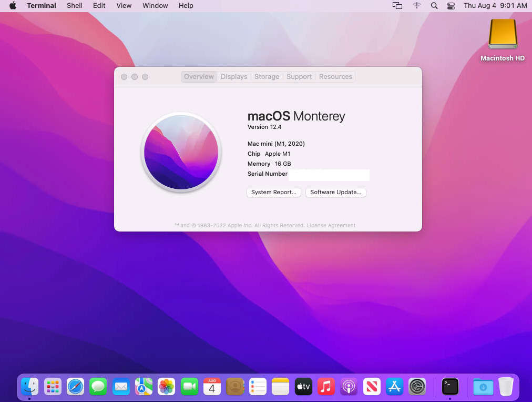Open Safari from the Dock
Image resolution: width=532 pixels, height=402 pixels.
pyautogui.click(x=75, y=387)
